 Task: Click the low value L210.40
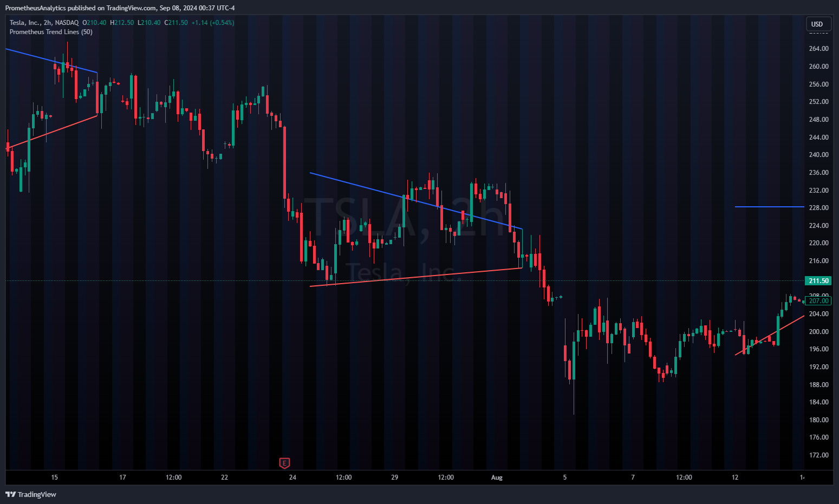[149, 23]
